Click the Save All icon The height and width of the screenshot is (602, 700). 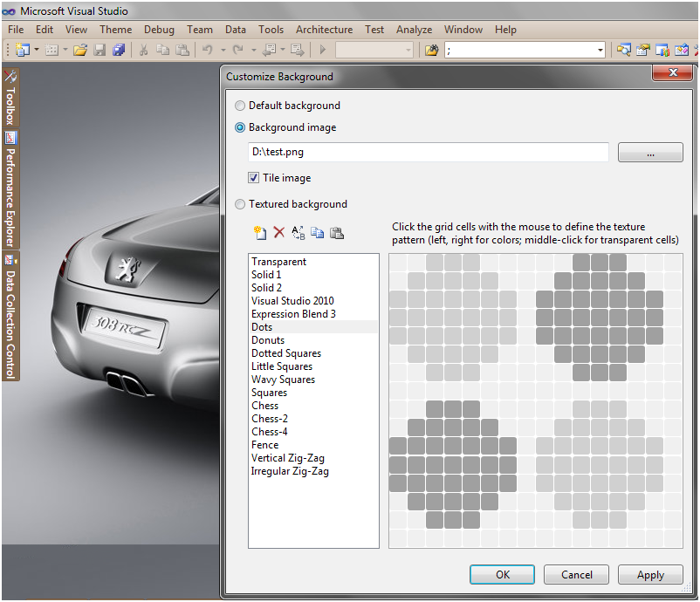[x=119, y=50]
